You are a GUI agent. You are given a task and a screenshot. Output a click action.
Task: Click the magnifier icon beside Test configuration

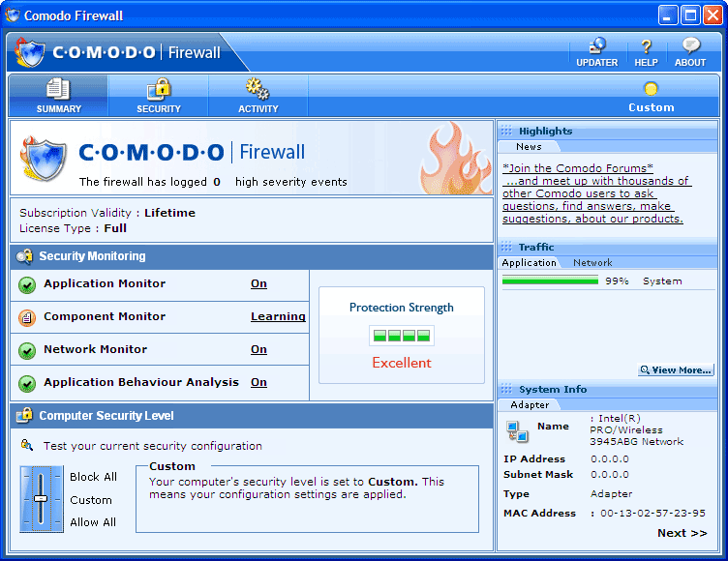(x=27, y=446)
